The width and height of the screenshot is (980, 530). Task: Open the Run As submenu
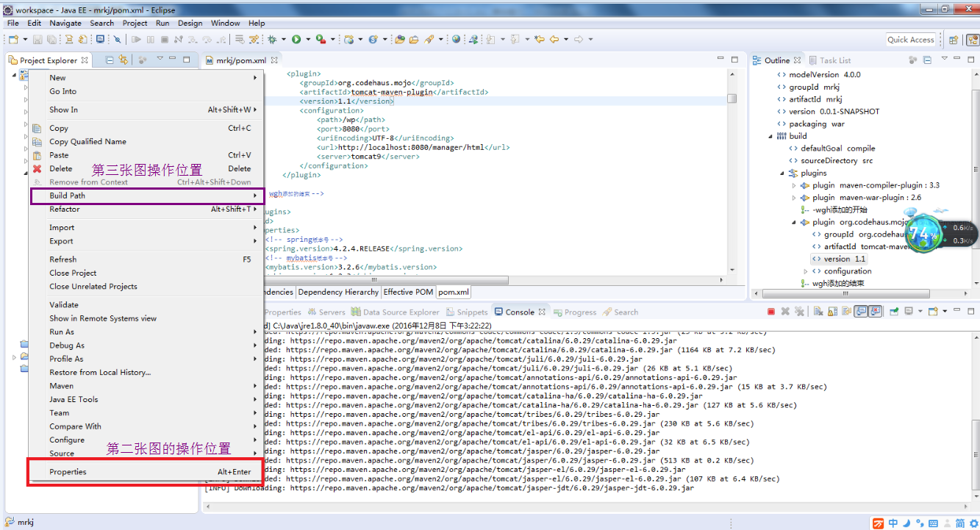147,332
